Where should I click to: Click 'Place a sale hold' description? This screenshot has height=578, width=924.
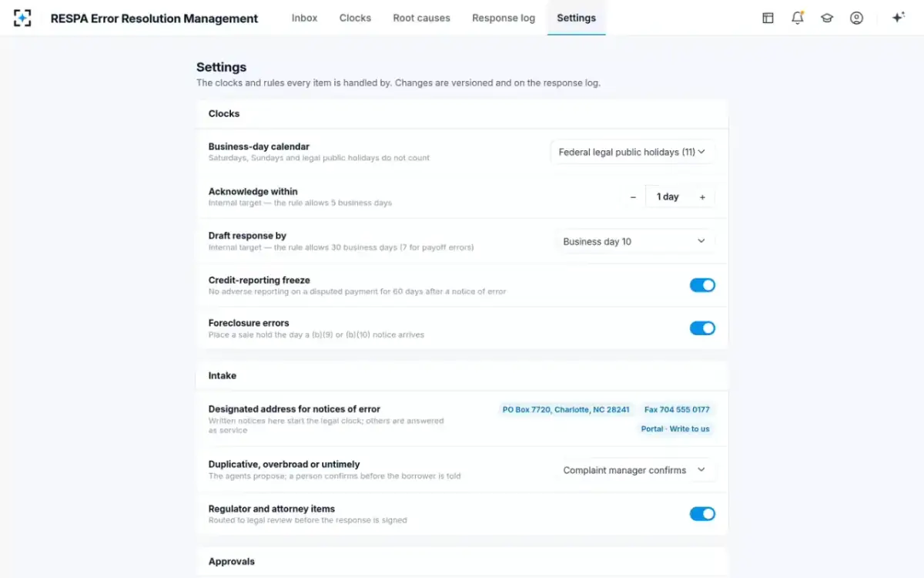[x=316, y=335]
